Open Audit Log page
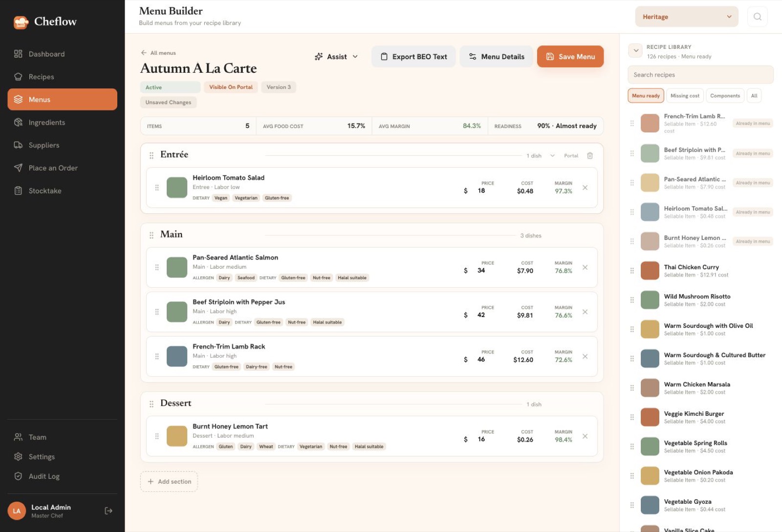This screenshot has width=782, height=532. pos(63,476)
